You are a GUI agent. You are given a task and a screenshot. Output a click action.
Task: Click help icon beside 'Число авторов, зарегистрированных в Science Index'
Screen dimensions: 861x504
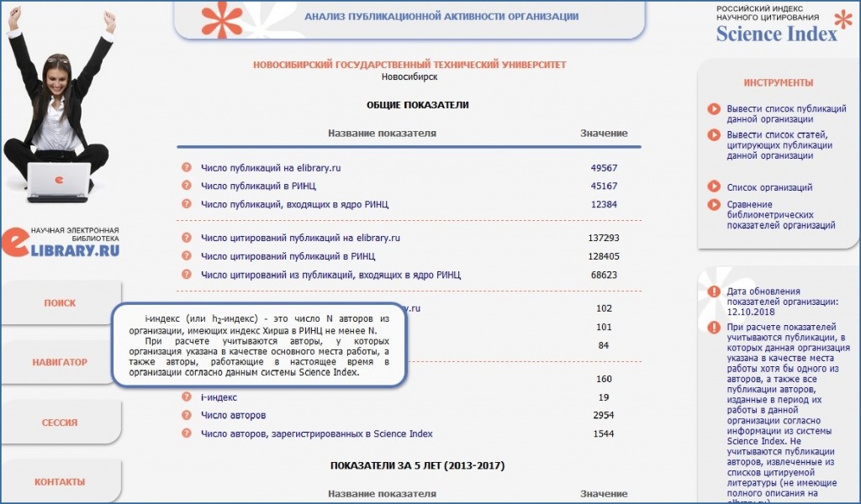coord(187,433)
